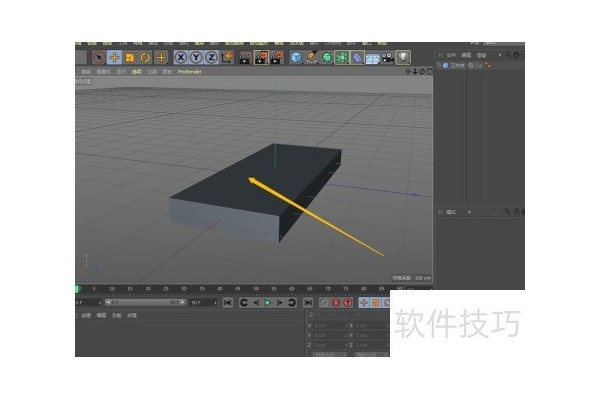The width and height of the screenshot is (600, 400).
Task: Click the viewport zoom-camera icon
Action: (x=415, y=72)
